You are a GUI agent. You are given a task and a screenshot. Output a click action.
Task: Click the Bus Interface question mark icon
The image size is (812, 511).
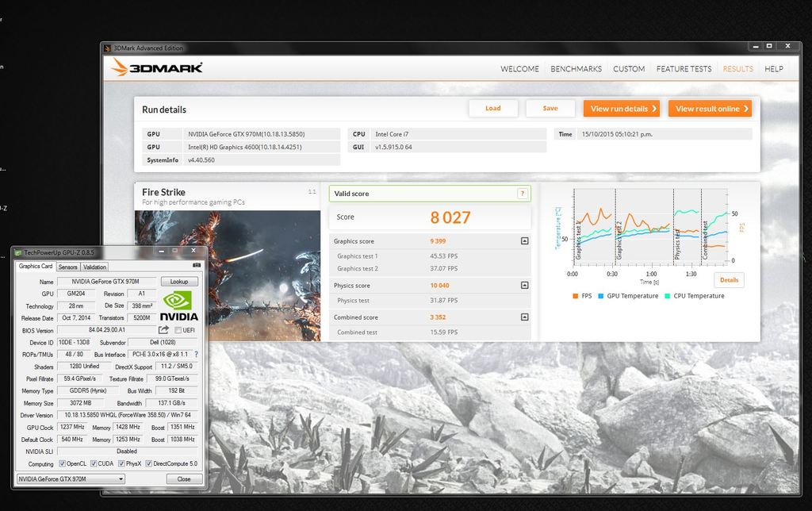pyautogui.click(x=197, y=355)
